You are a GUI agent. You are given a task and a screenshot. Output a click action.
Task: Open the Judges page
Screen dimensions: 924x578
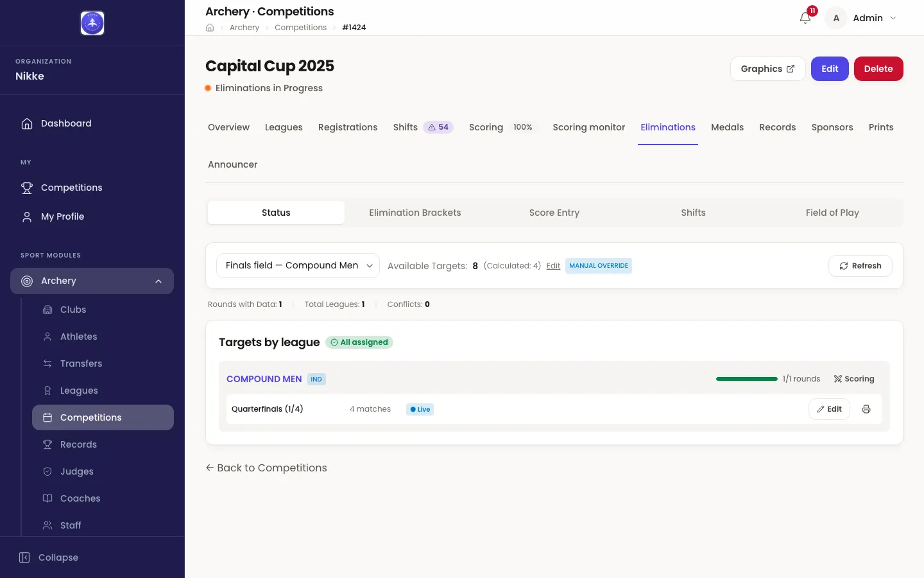click(x=103, y=471)
